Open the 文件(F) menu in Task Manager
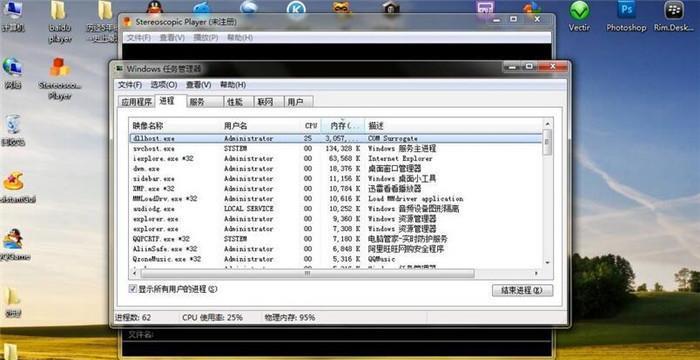700x360 pixels. click(x=129, y=85)
